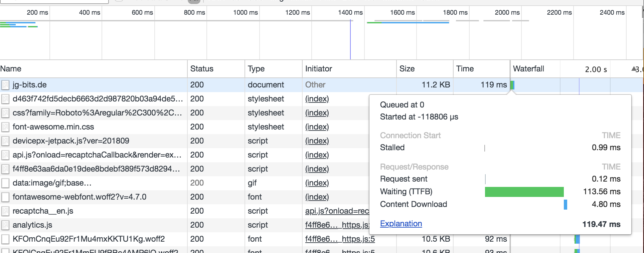Select the api.js?onload=recaptchaCallback request
This screenshot has height=253, width=644.
97,155
